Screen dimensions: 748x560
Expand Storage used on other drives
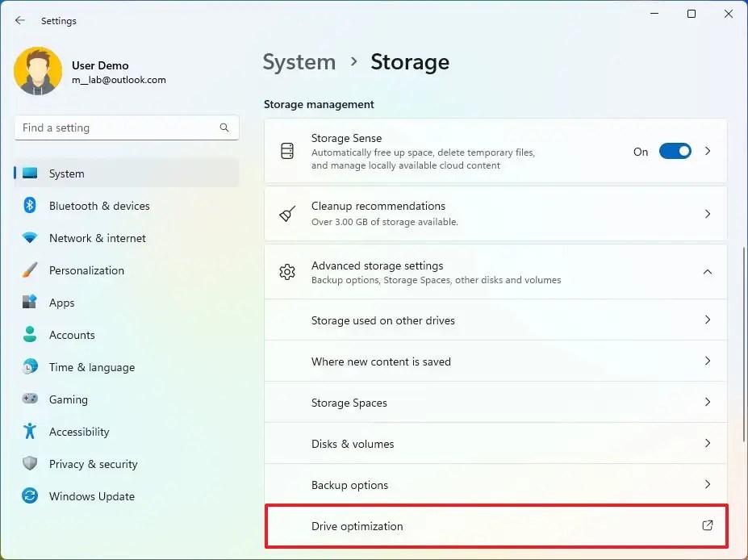point(495,320)
